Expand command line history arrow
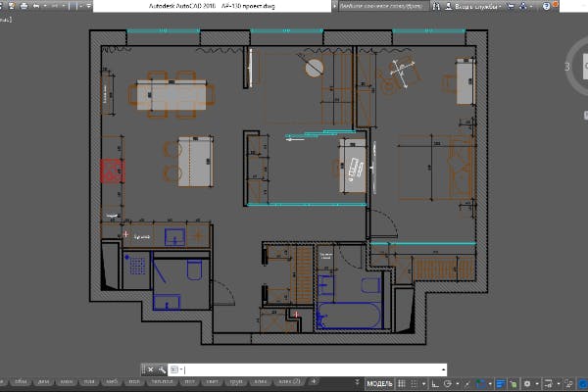 pos(445,369)
